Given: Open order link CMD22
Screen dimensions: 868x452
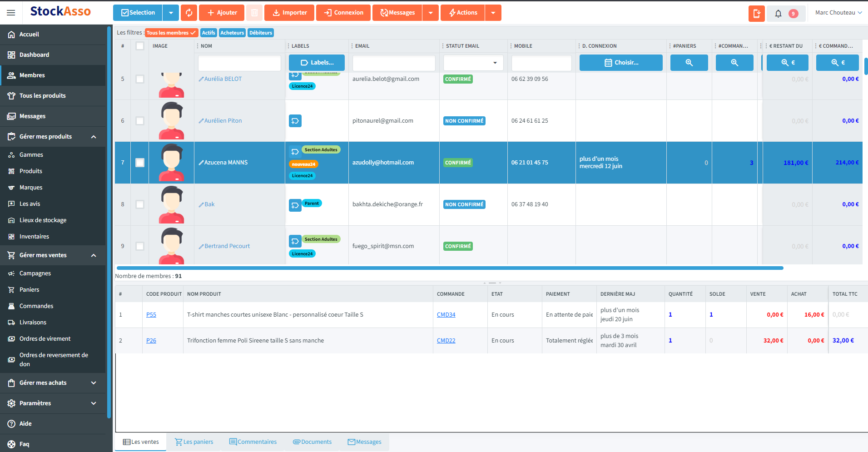Looking at the screenshot, I should click(446, 341).
